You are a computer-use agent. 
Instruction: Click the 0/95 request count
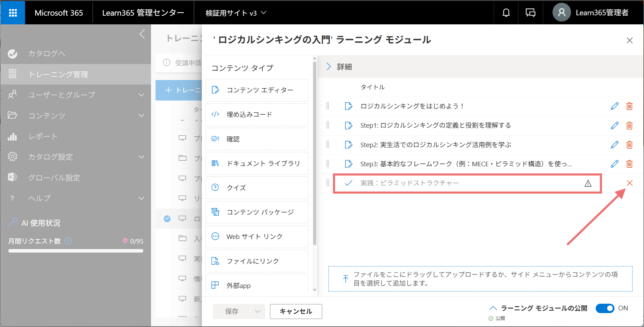pos(137,241)
